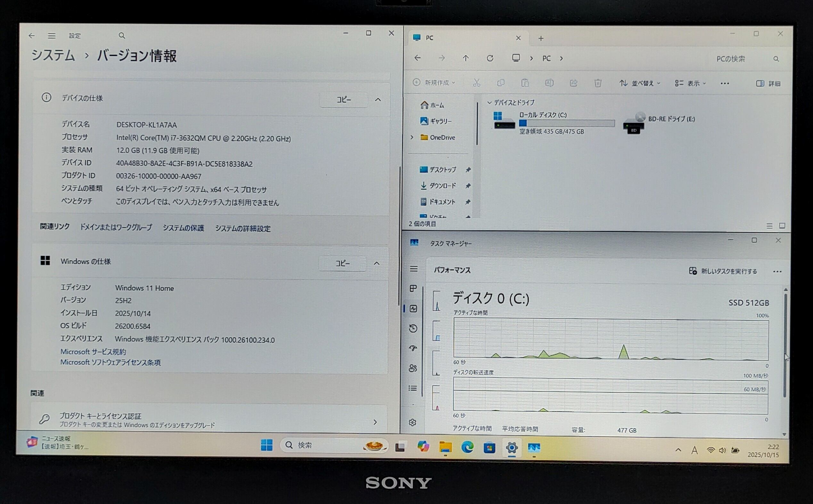The image size is (813, 504).
Task: Open Task Manager settings gear
Action: [x=413, y=422]
